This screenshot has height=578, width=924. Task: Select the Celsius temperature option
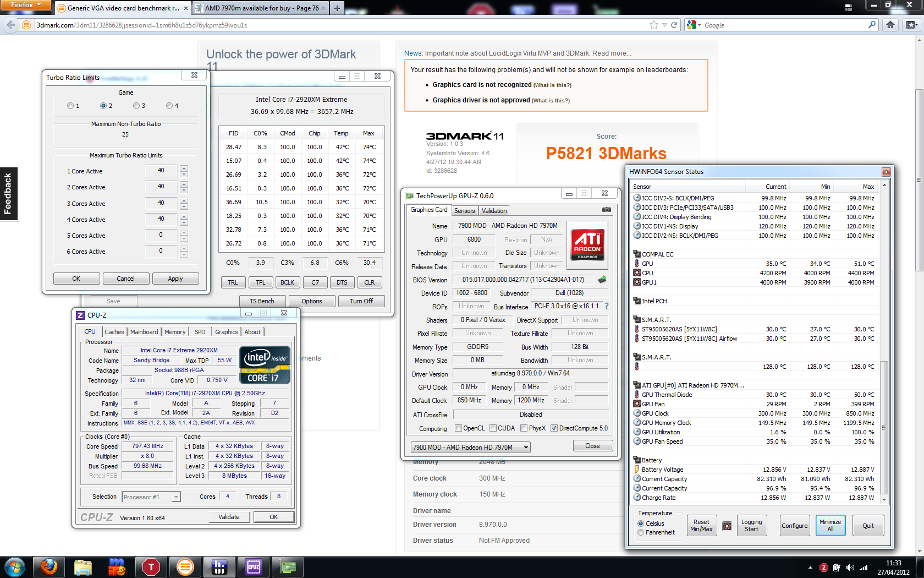(x=641, y=524)
